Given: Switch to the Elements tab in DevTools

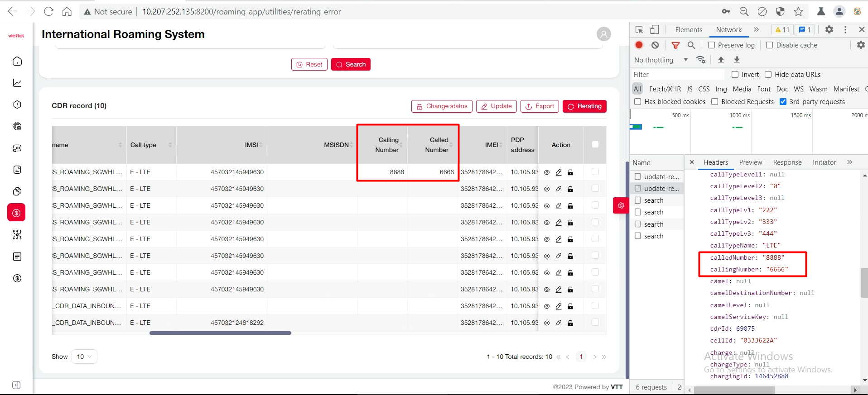Looking at the screenshot, I should pyautogui.click(x=689, y=30).
